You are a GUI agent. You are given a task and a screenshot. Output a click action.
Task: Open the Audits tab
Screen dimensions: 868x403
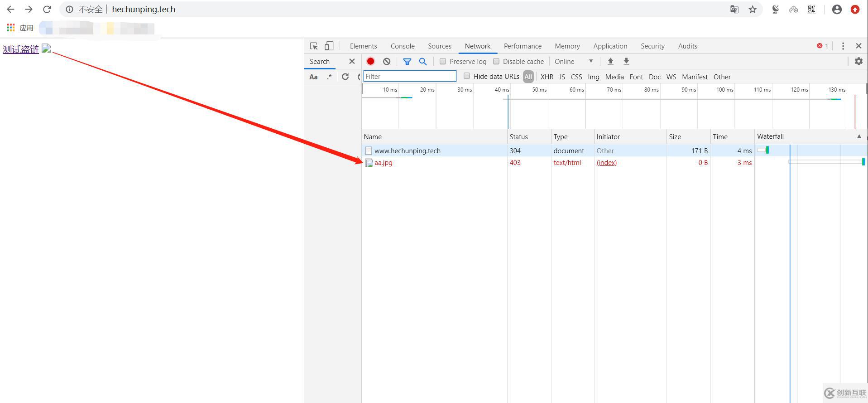coord(687,46)
